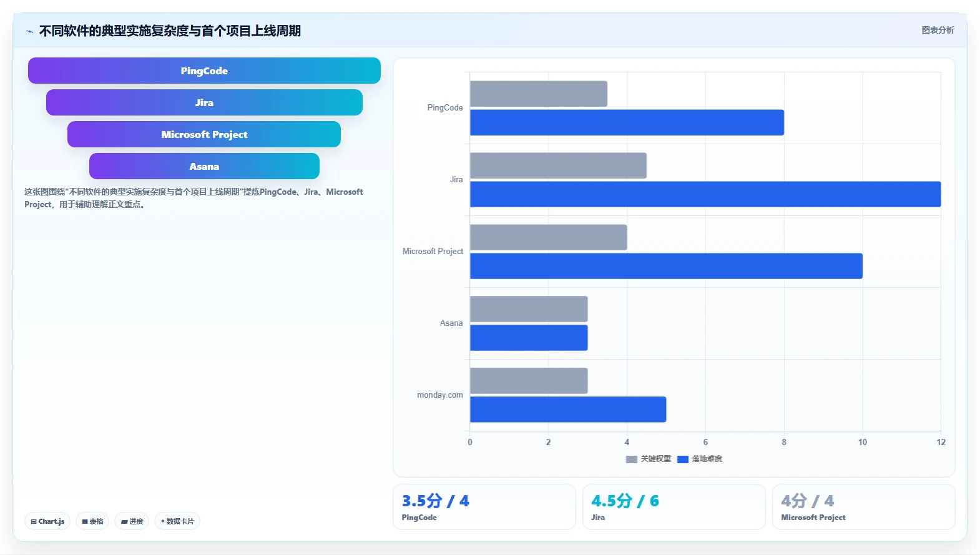Click the 数据卡片 tag
Screen dimensions: 980x555
coord(177,521)
